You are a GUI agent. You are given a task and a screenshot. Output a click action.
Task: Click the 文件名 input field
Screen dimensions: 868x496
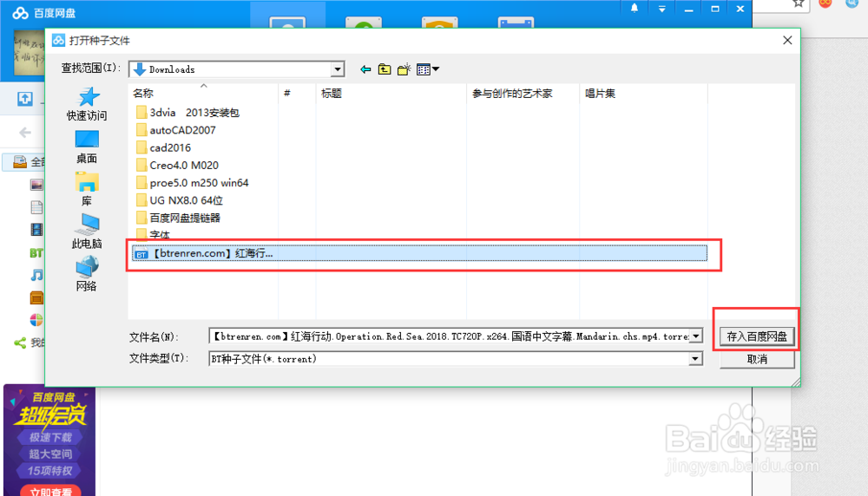point(450,336)
